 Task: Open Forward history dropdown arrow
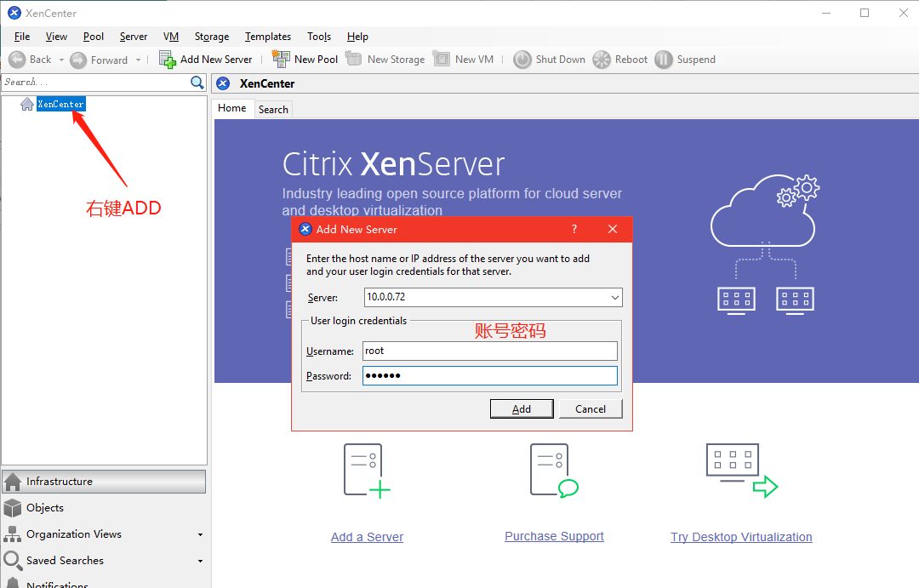point(139,60)
